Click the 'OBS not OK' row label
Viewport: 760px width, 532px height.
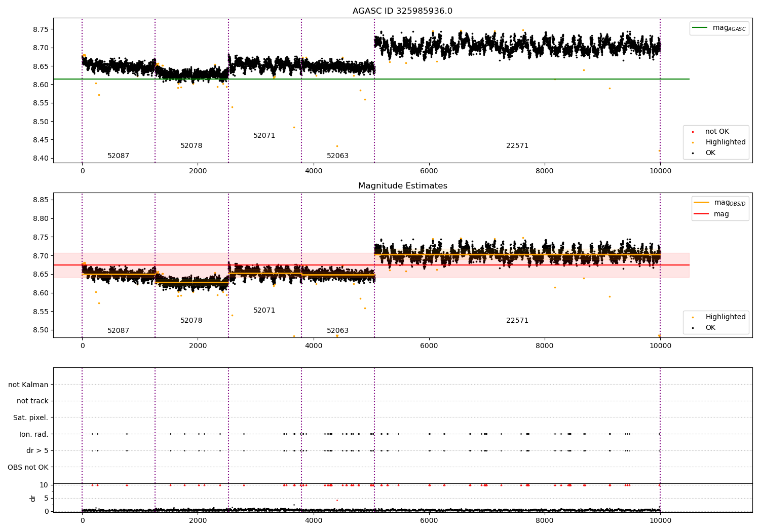pyautogui.click(x=28, y=467)
